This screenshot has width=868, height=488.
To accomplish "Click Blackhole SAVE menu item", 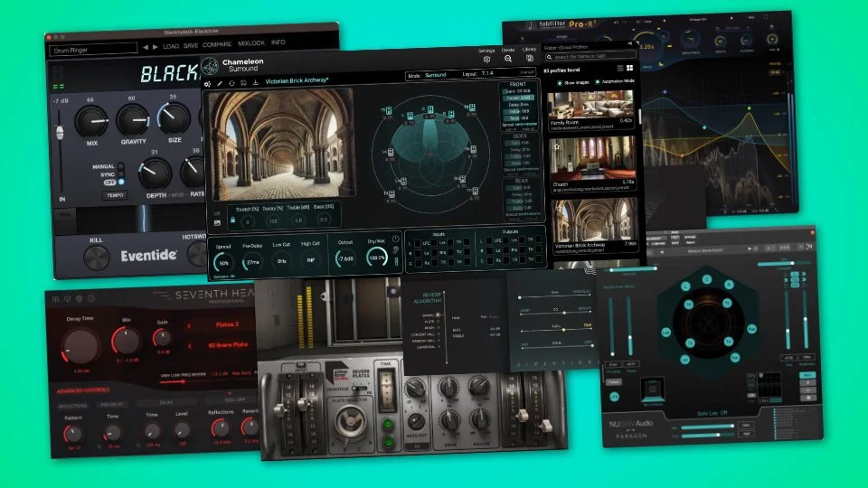I will (191, 45).
